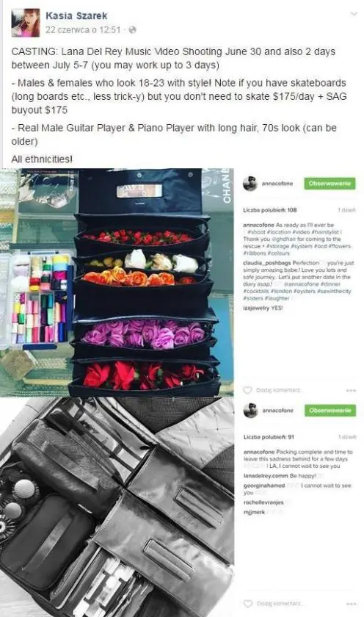The height and width of the screenshot is (617, 364).
Task: Open the post timestamp 22 czerwca 12:51
Action: coord(83,30)
